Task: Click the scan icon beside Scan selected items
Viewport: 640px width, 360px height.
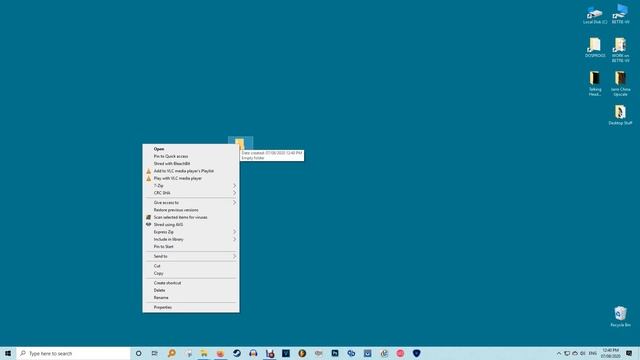Action: click(149, 217)
